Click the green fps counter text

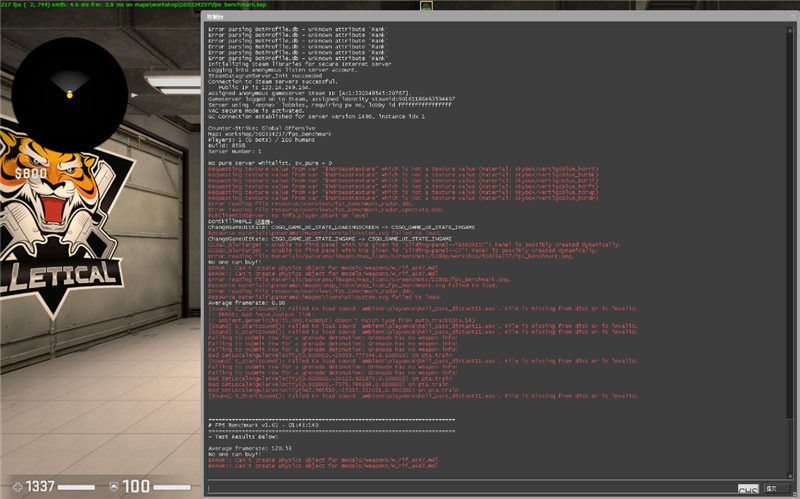coord(134,5)
